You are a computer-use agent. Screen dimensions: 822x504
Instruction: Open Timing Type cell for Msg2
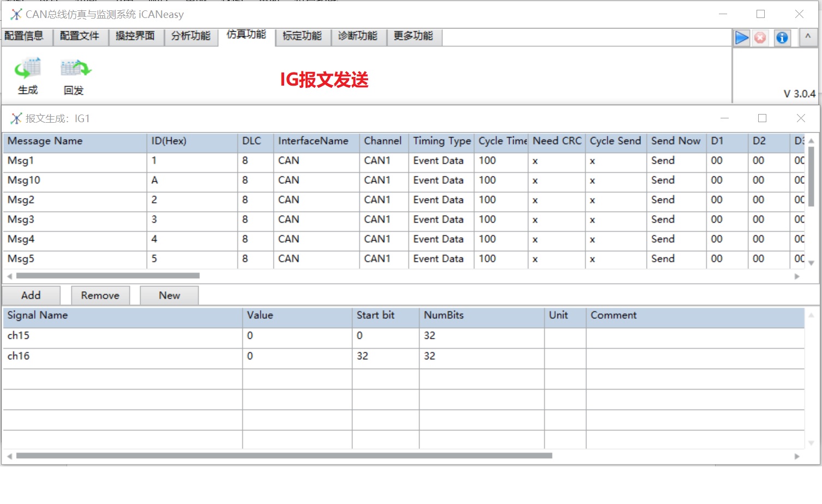pos(440,200)
